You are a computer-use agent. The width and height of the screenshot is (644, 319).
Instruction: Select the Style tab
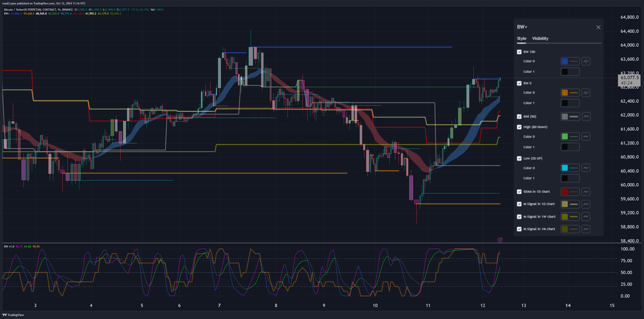pyautogui.click(x=521, y=38)
